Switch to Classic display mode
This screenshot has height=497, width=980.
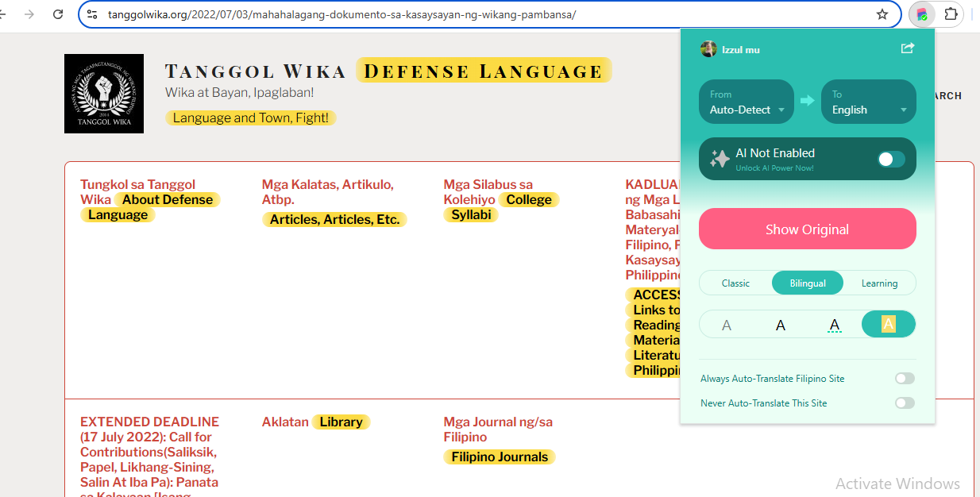click(x=735, y=283)
